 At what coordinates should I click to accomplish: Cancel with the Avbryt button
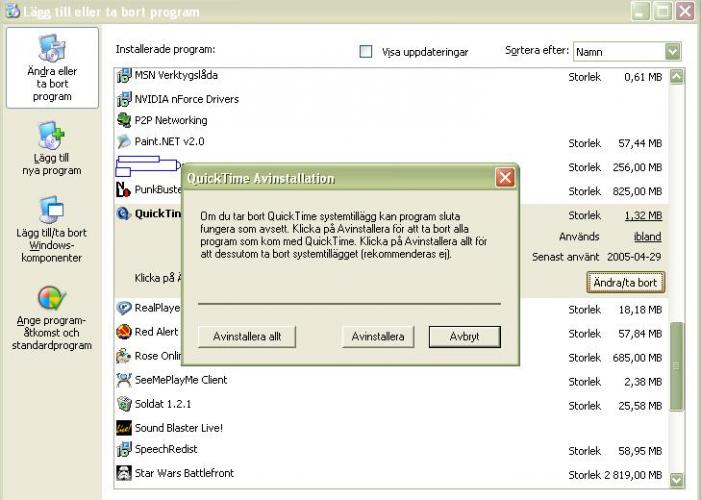(x=464, y=337)
